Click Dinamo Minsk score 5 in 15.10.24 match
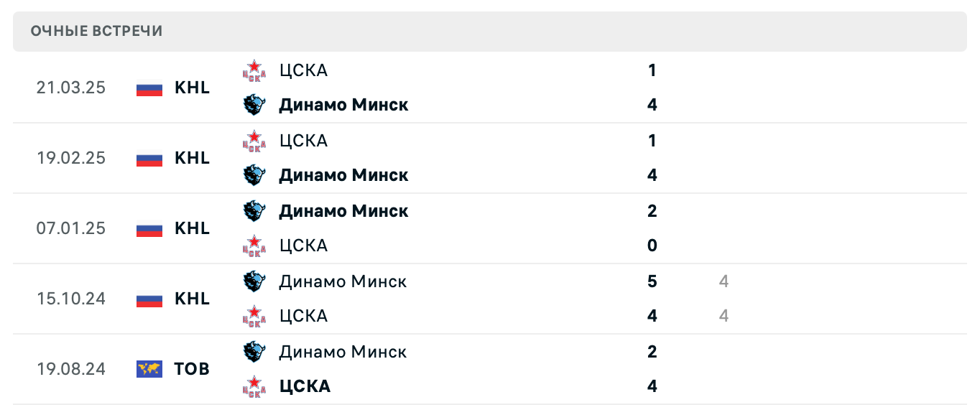The width and height of the screenshot is (980, 415). pos(652,281)
